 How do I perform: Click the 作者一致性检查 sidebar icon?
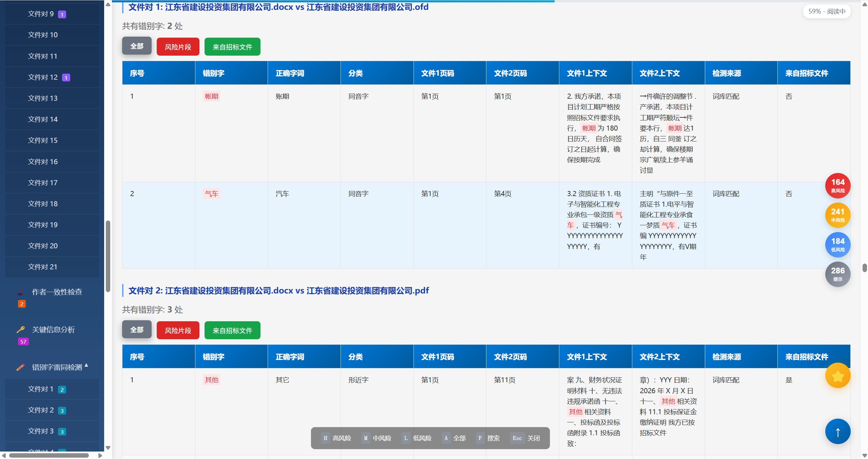coord(20,292)
